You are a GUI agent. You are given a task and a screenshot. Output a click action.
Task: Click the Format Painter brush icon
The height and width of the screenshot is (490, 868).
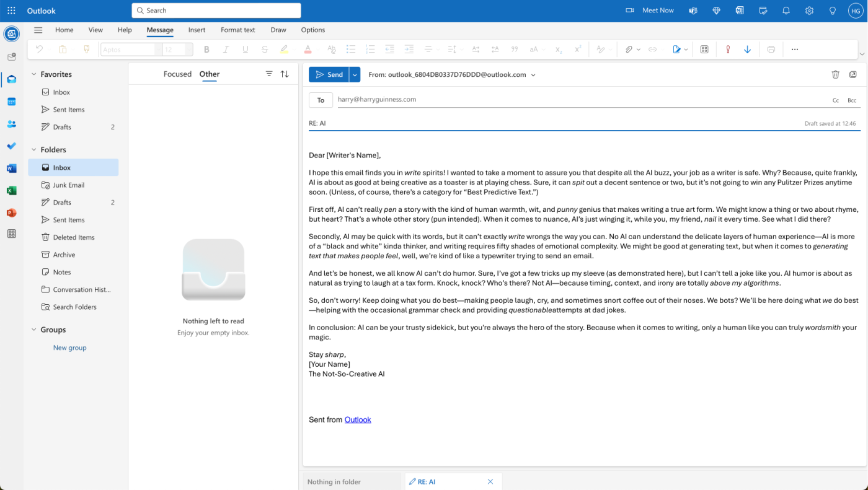(x=86, y=50)
